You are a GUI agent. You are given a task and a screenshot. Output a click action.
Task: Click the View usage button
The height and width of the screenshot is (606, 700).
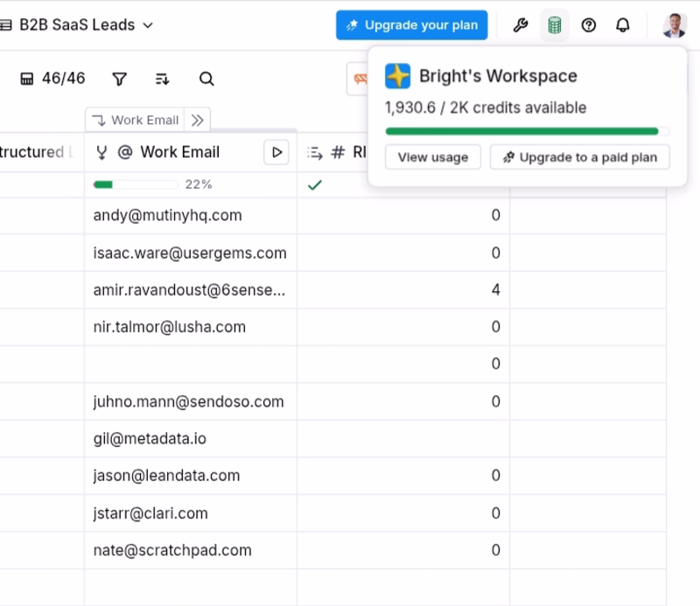[x=433, y=157]
